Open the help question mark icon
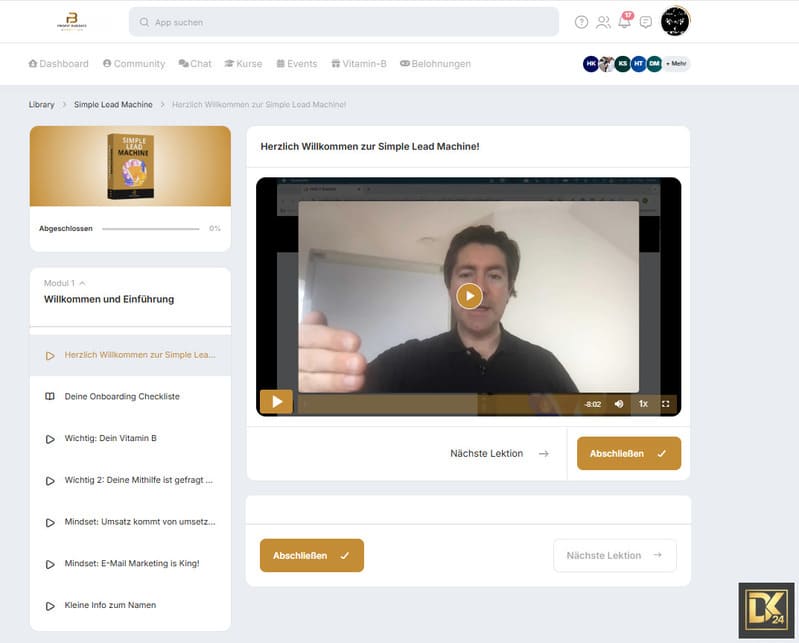Screen dimensions: 799x643 [x=581, y=22]
